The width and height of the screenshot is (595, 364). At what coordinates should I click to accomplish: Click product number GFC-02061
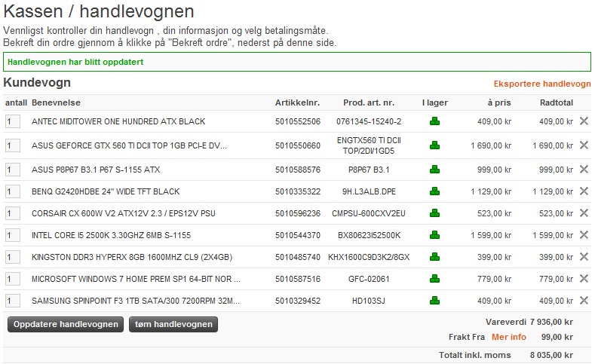369,279
